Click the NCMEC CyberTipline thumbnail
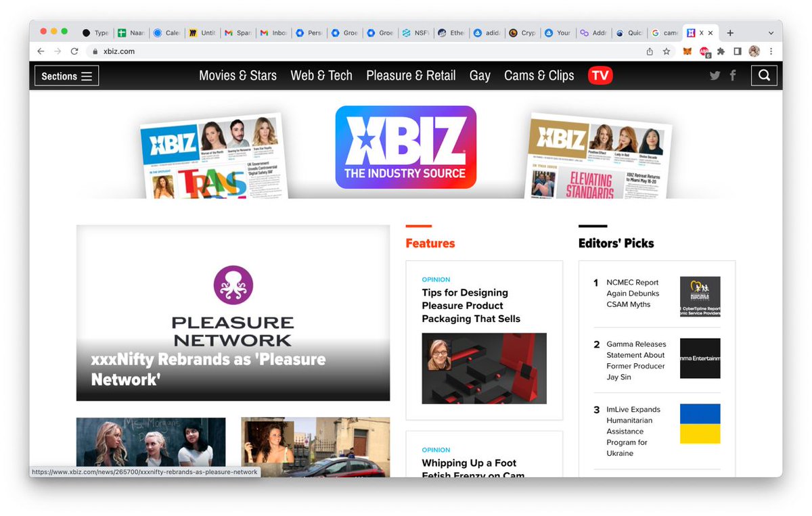Screen dimensions: 812x516 pyautogui.click(x=700, y=297)
